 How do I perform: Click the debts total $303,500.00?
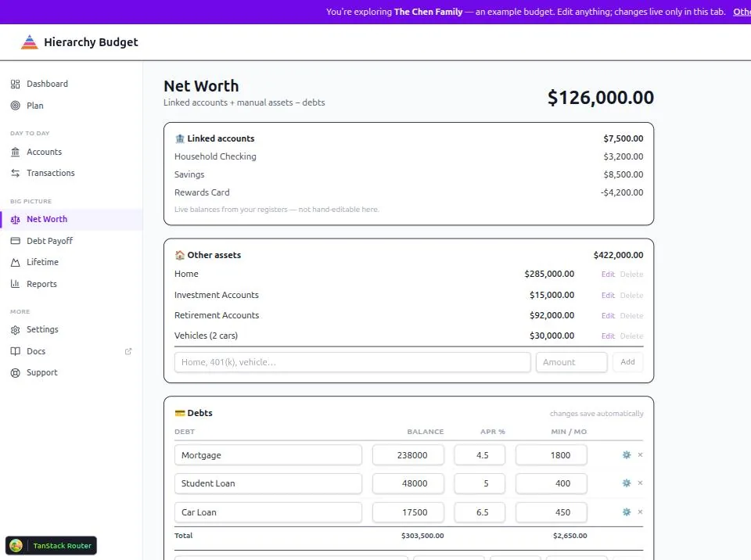tap(422, 536)
